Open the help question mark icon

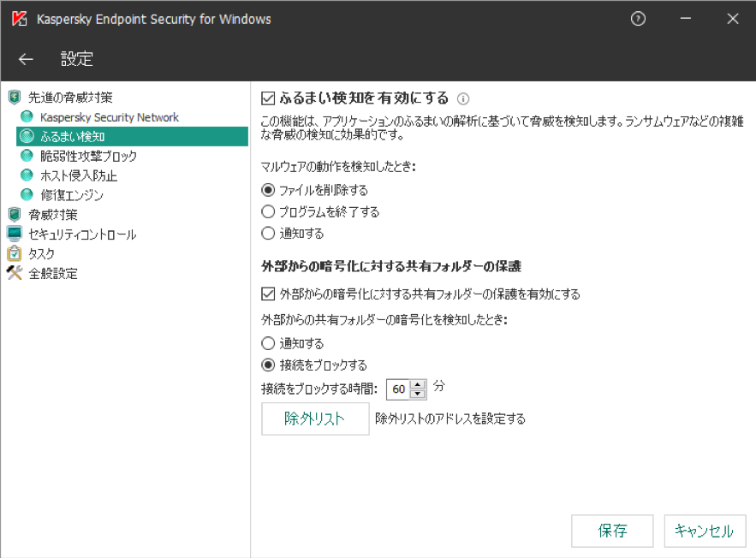click(638, 19)
